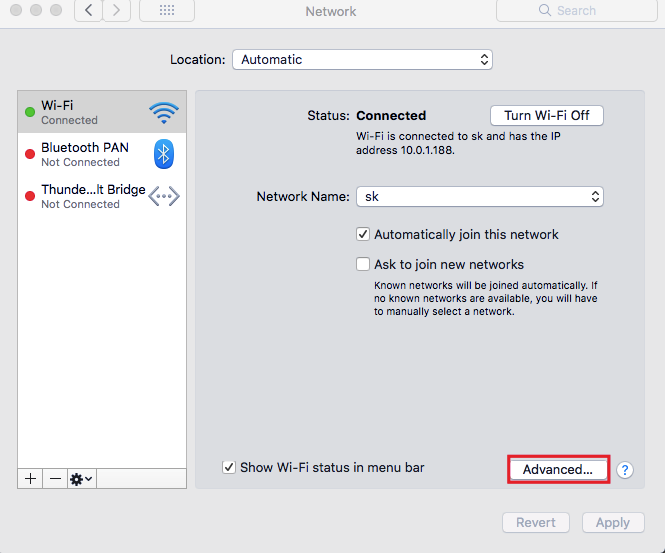The width and height of the screenshot is (665, 553).
Task: Open the gear action menu
Action: point(81,479)
